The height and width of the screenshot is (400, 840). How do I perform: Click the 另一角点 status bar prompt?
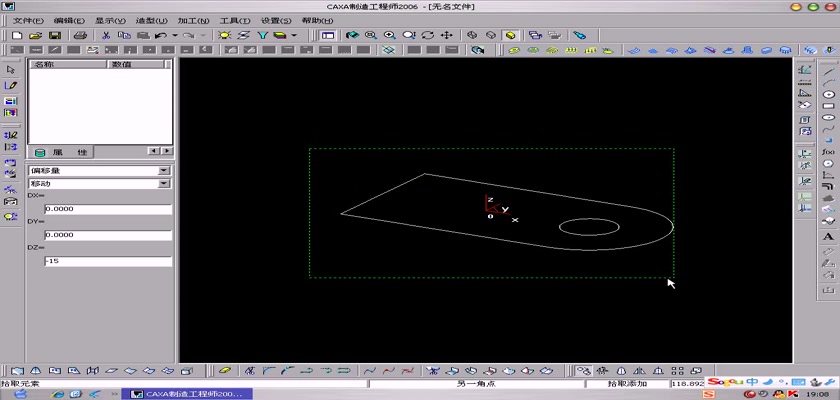476,384
